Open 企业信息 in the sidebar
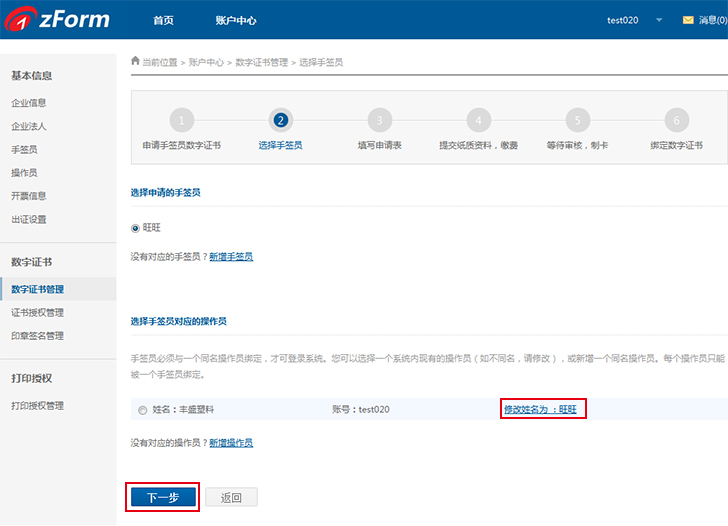728x526 pixels. 29,103
